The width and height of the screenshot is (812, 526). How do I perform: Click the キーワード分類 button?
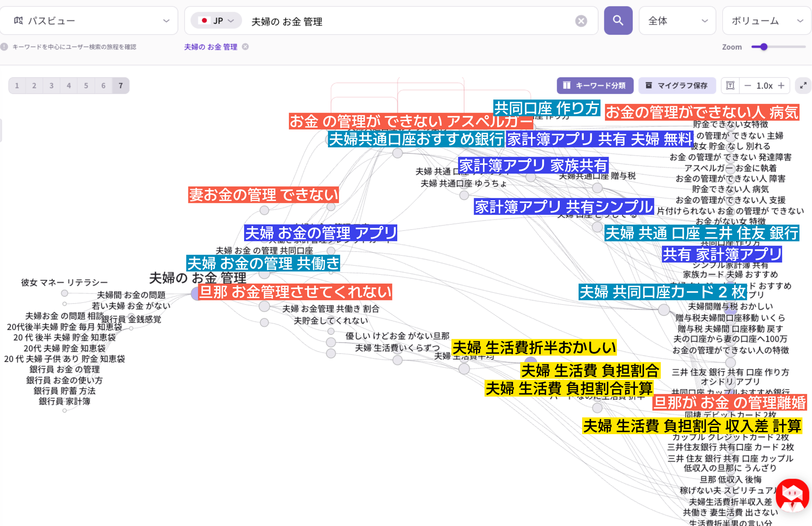coord(595,85)
